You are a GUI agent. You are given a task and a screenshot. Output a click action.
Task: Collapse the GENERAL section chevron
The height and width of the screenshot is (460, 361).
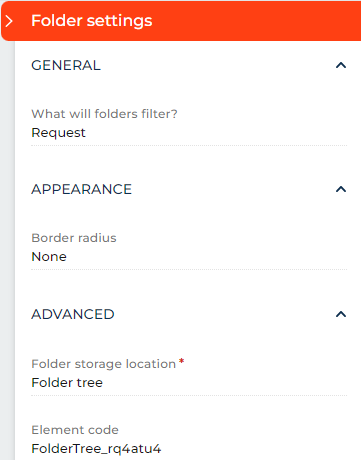(x=341, y=65)
